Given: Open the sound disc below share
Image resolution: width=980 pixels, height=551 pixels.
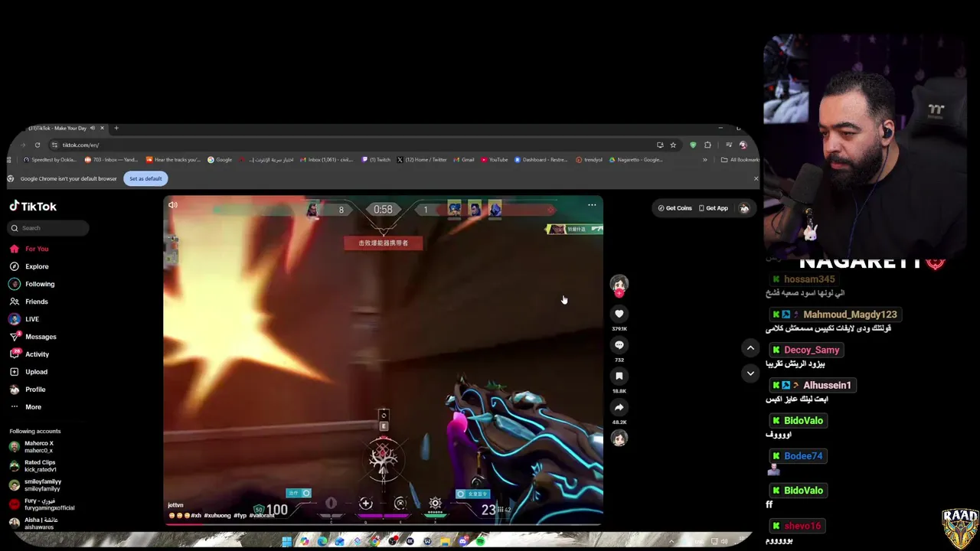Looking at the screenshot, I should pos(619,439).
